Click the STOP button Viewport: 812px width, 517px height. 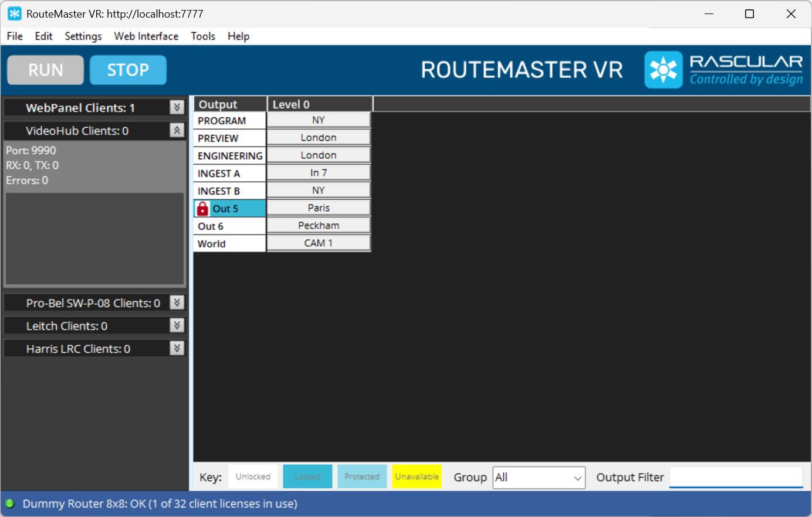tap(128, 70)
